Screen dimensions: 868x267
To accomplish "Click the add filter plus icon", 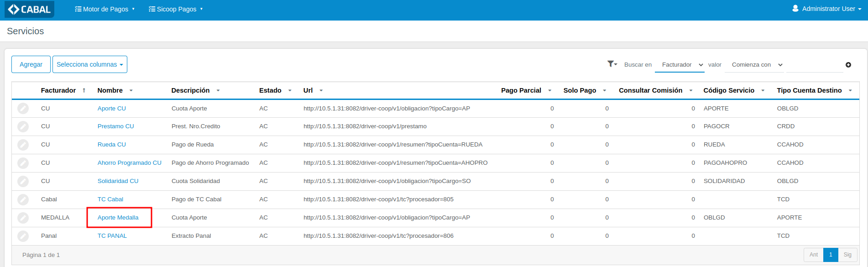I will click(848, 65).
